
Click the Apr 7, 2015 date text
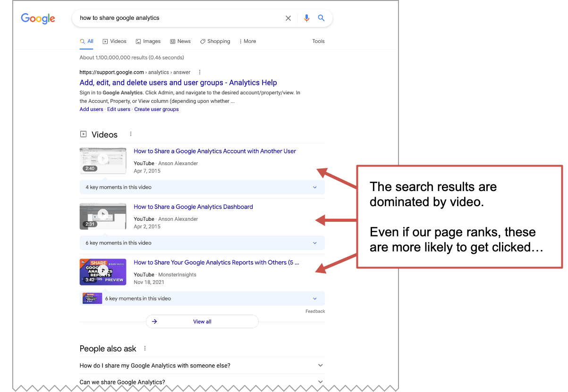[147, 171]
